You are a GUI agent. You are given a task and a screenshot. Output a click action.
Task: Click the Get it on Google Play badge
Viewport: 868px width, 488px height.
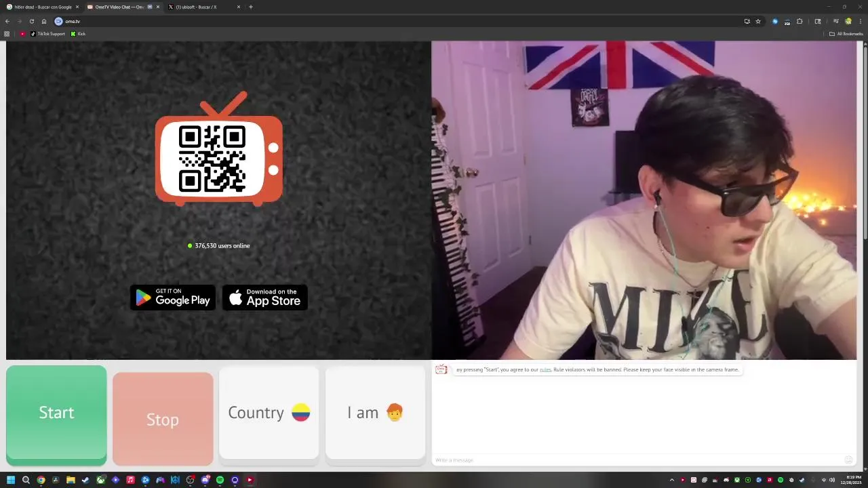click(x=173, y=298)
